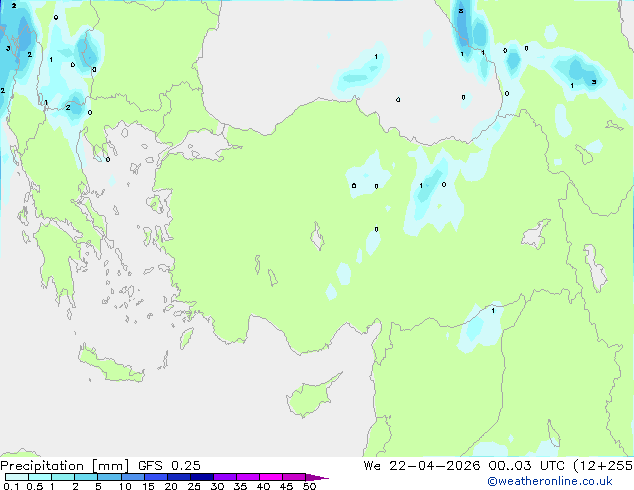Click the legend tick label '0.1'
The height and width of the screenshot is (490, 634).
pos(11,486)
